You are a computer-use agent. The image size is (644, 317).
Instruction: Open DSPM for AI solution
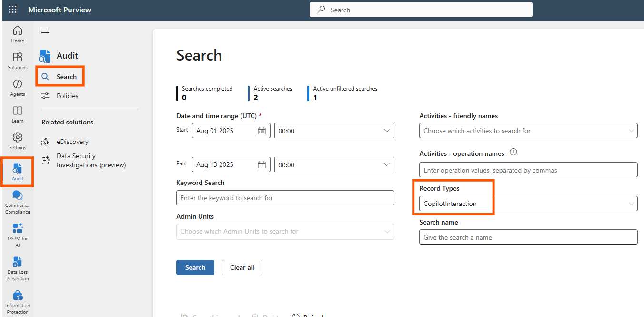point(18,235)
